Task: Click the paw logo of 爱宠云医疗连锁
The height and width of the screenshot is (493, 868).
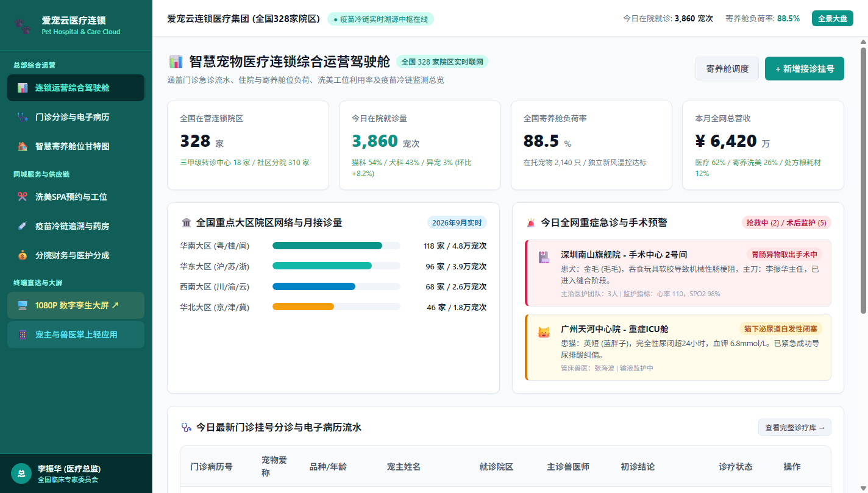Action: click(23, 26)
